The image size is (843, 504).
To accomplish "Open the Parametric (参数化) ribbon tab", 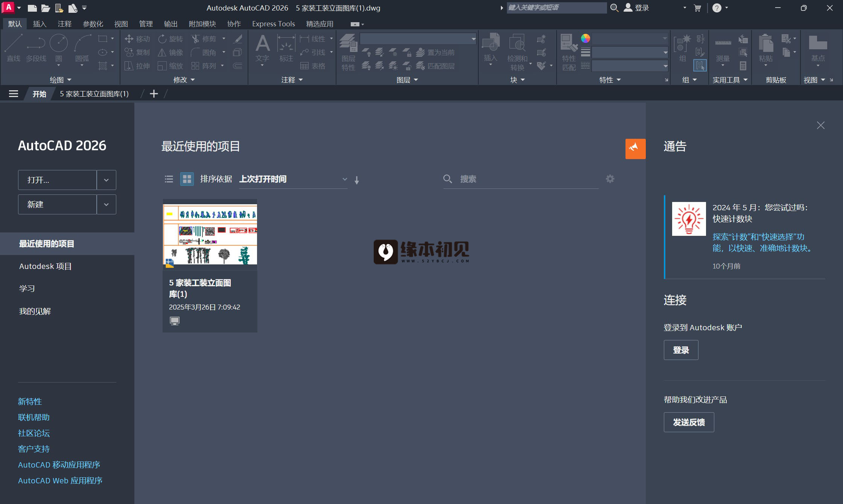I will click(x=93, y=24).
